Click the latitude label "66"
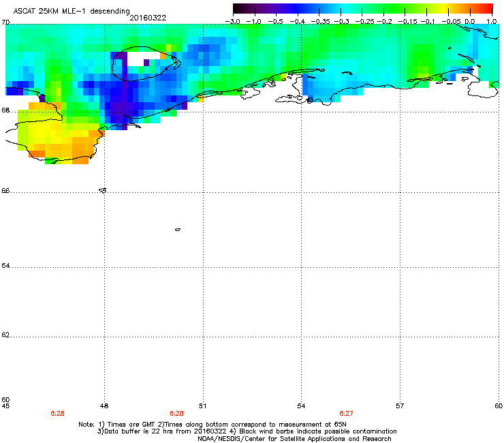The image size is (504, 443). pos(5,190)
